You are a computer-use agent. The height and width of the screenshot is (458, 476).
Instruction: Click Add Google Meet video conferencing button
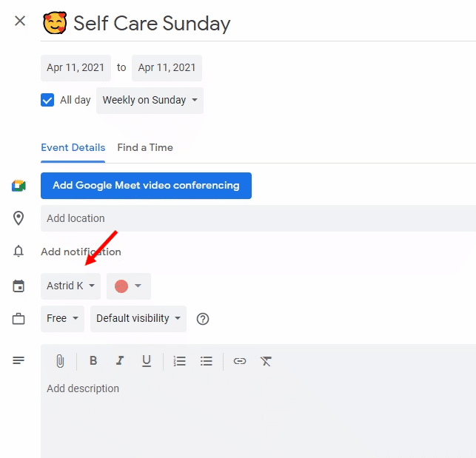[146, 186]
